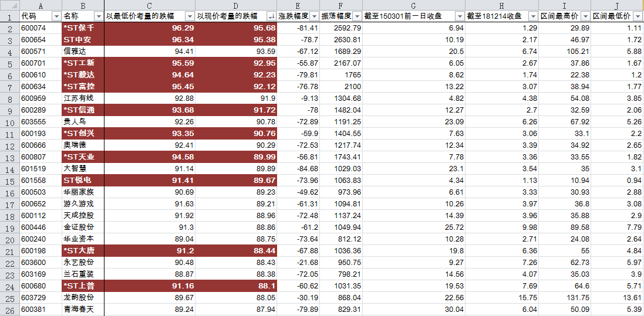
Task: Select row 2 header
Action: (x=9, y=28)
